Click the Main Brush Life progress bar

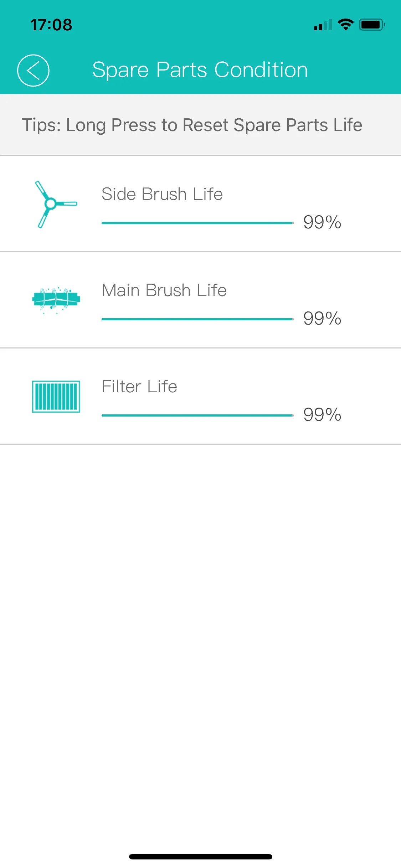pyautogui.click(x=197, y=319)
